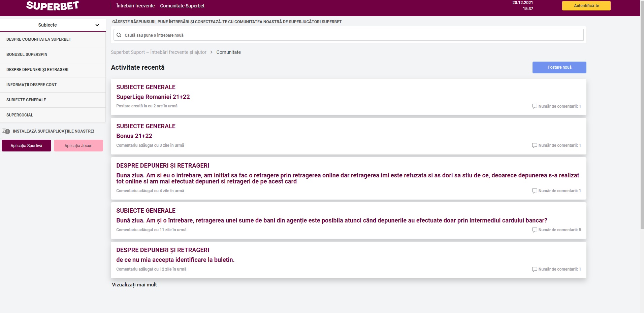Viewport: 644px width, 313px height.
Task: Select Subiecte Generale sidebar topic
Action: (x=53, y=100)
